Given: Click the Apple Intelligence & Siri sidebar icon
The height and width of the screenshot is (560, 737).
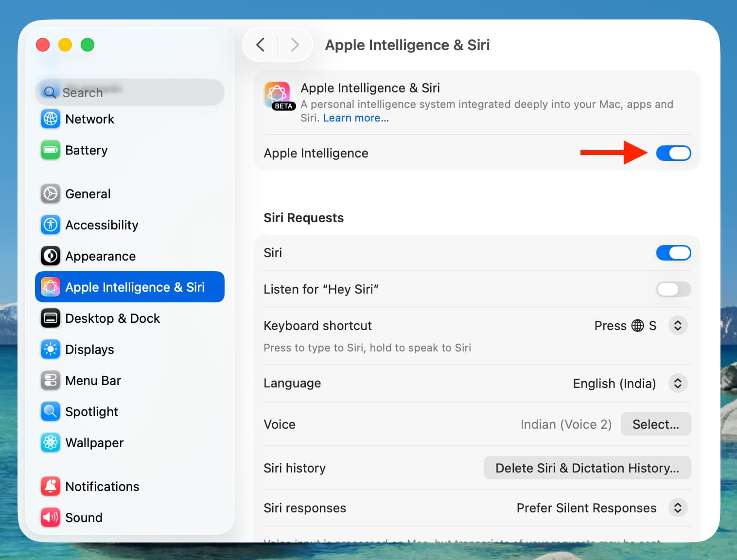Looking at the screenshot, I should pyautogui.click(x=51, y=287).
